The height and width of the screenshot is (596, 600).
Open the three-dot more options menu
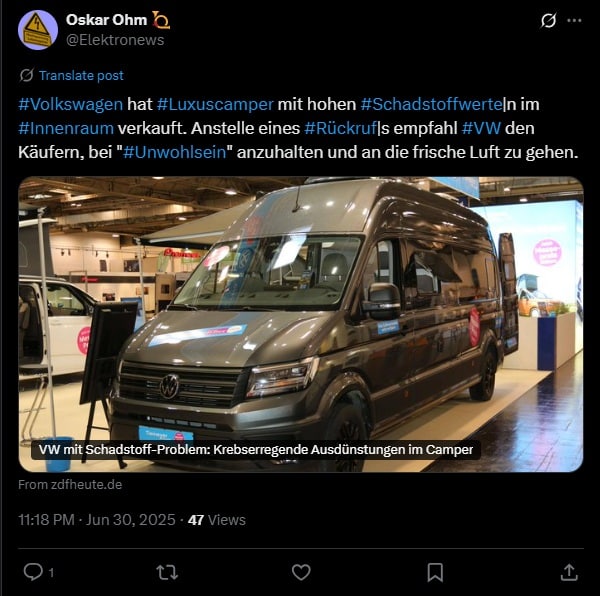point(574,21)
